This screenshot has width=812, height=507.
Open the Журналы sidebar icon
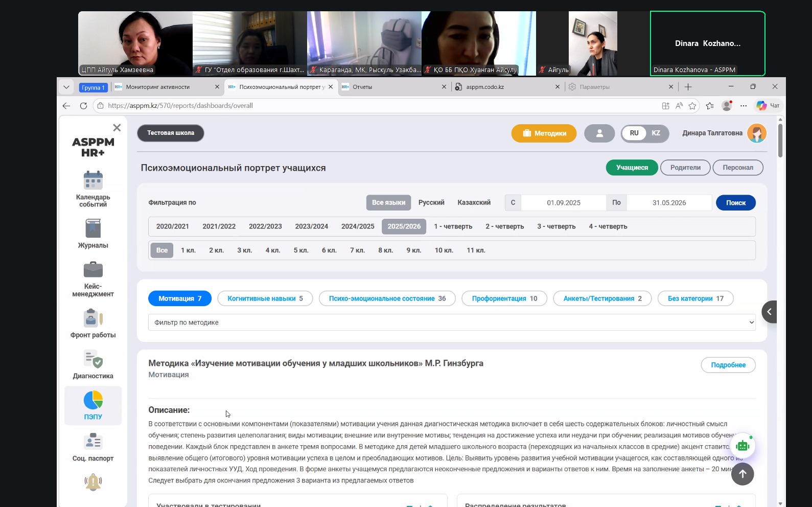pos(93,228)
